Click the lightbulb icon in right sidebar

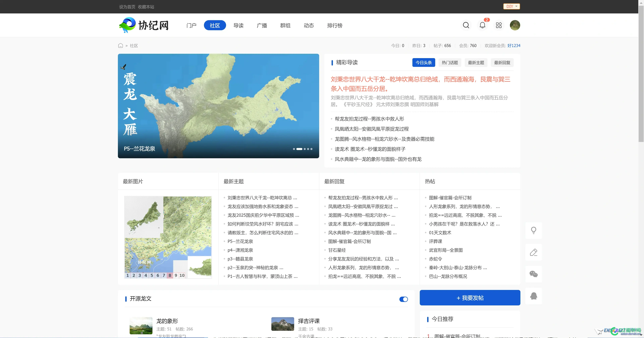pyautogui.click(x=534, y=230)
